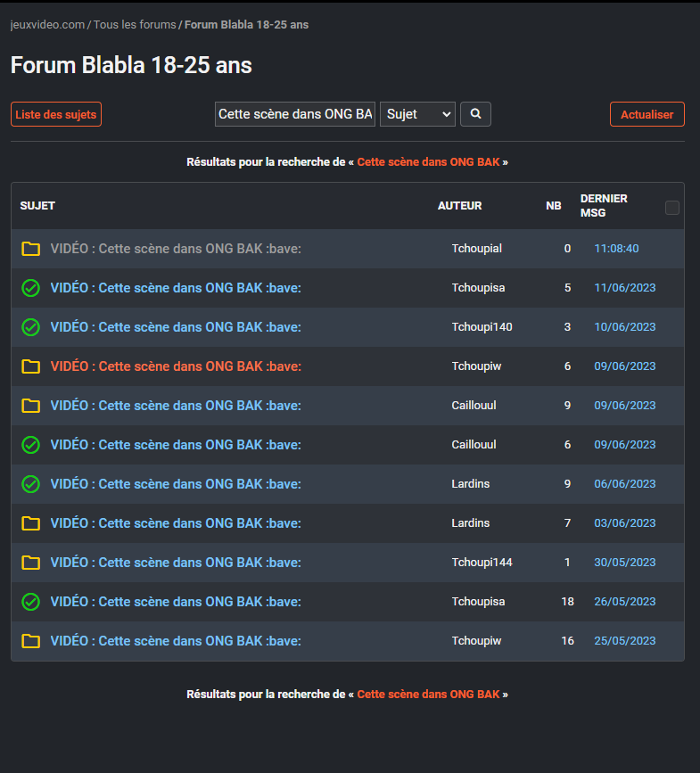Open the Sujet search type dropdown

coord(417,114)
